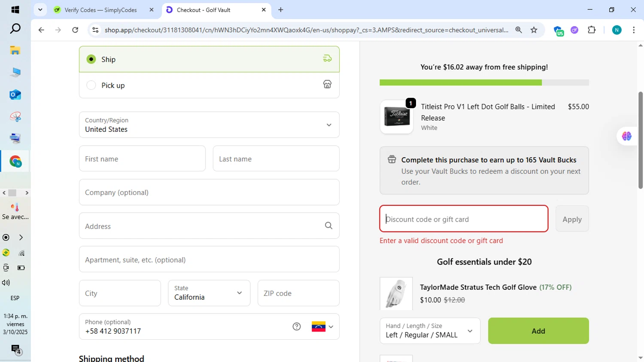
Task: Go back to previous page
Action: click(x=41, y=30)
